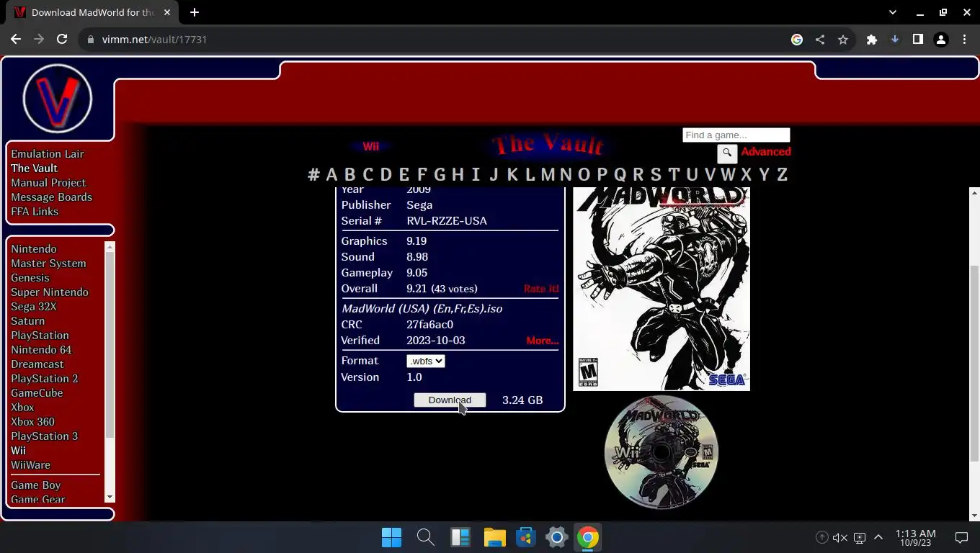Viewport: 980px width, 553px height.
Task: Select Dreamcast console
Action: coord(37,364)
